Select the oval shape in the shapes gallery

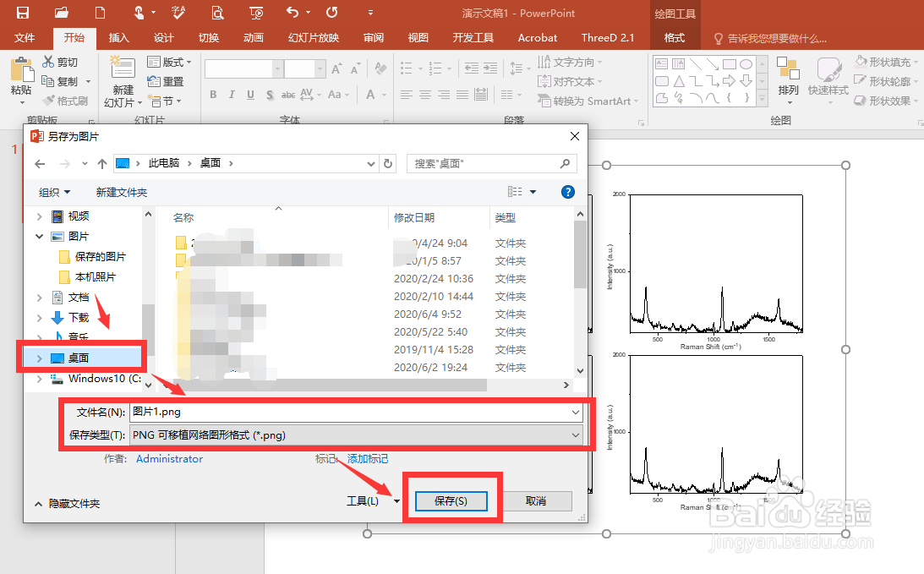745,63
